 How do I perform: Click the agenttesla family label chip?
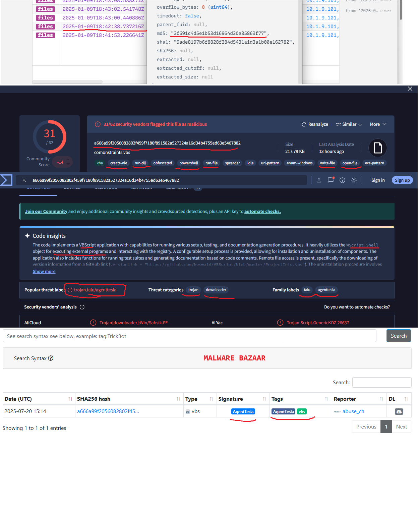[x=326, y=290]
